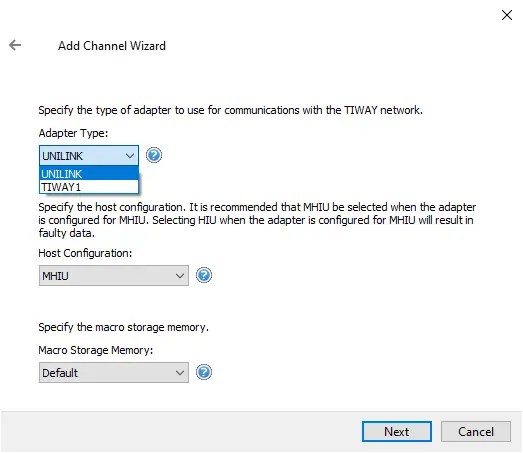Click the Macro Storage Memory label
Image resolution: width=523 pixels, height=453 pixels.
[96, 350]
